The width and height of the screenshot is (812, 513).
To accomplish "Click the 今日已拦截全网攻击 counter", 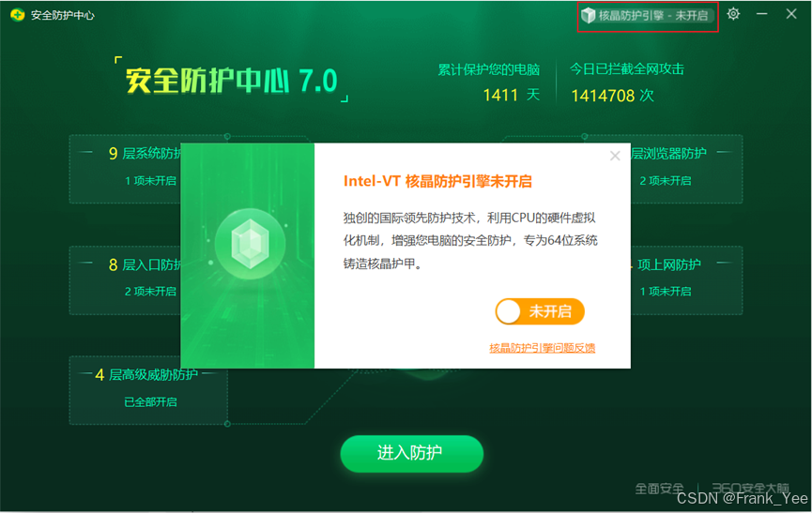I will pyautogui.click(x=627, y=83).
